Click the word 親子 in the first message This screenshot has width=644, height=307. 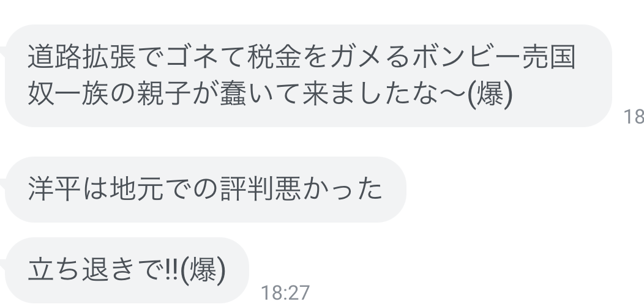[164, 94]
